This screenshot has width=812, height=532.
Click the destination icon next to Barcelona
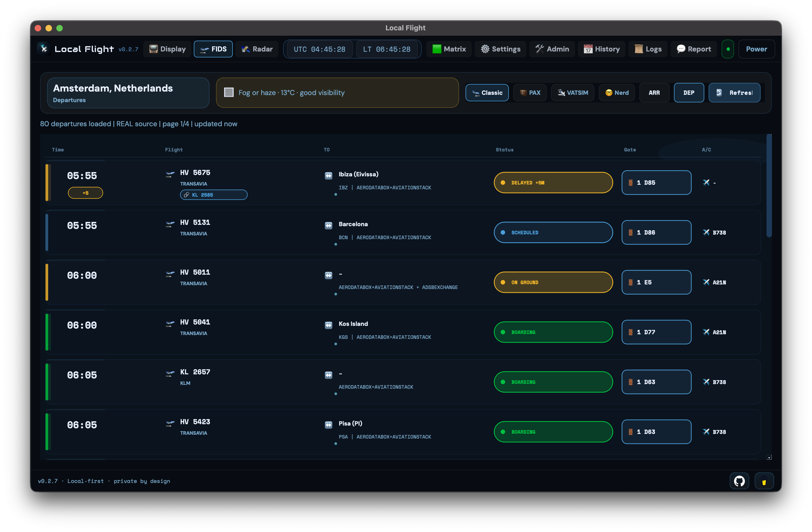click(328, 225)
